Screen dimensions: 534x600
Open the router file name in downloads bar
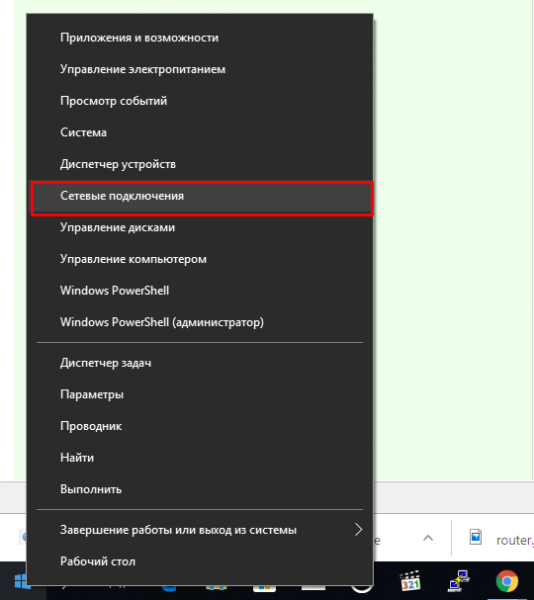(x=514, y=540)
